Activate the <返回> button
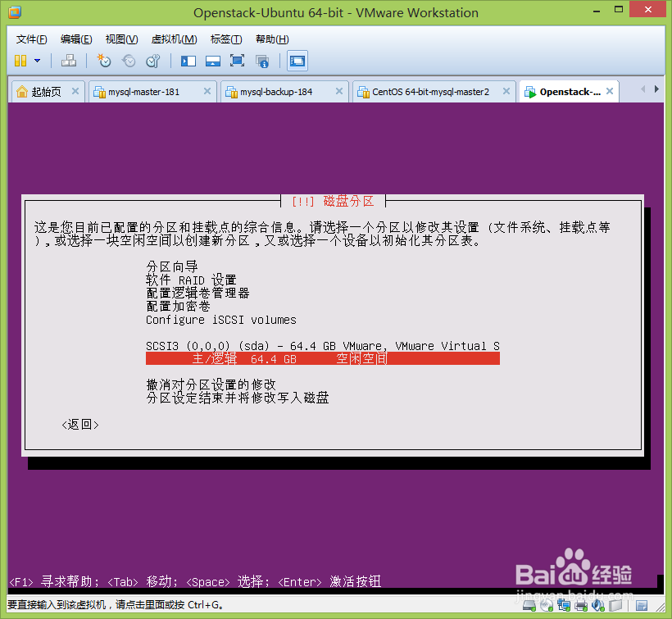This screenshot has width=672, height=619. pyautogui.click(x=79, y=425)
